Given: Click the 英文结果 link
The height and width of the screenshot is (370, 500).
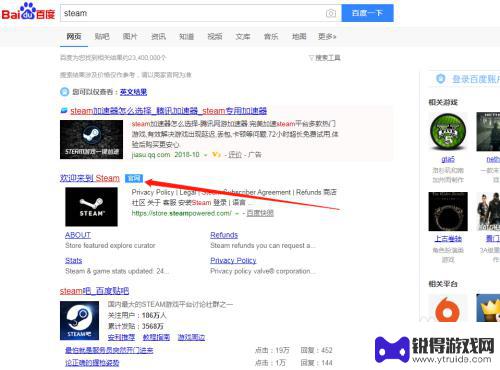Looking at the screenshot, I should pyautogui.click(x=133, y=92).
